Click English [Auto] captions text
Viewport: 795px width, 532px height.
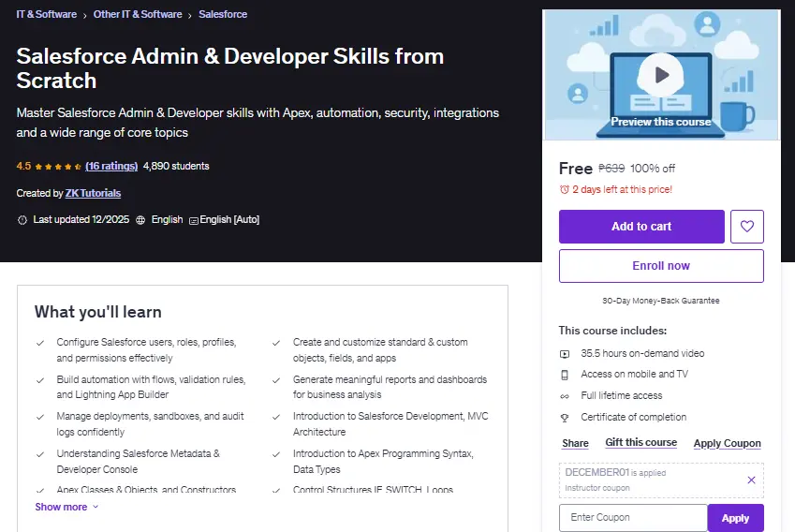tap(229, 219)
